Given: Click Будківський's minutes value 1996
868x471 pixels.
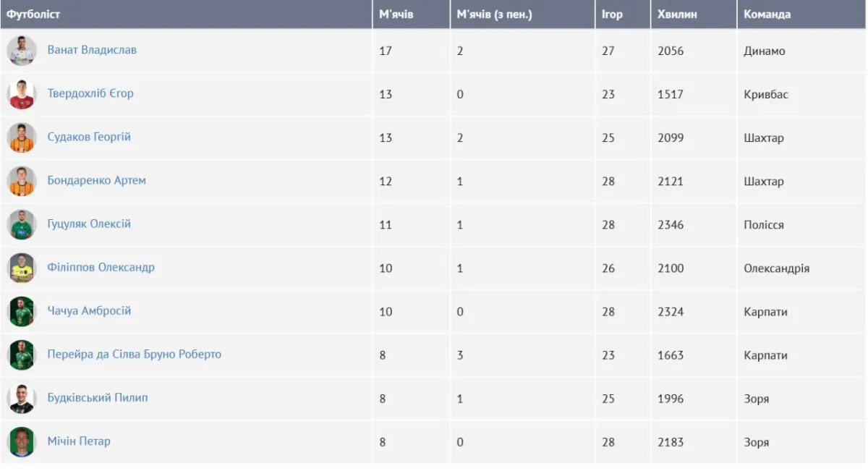Looking at the screenshot, I should click(671, 399).
